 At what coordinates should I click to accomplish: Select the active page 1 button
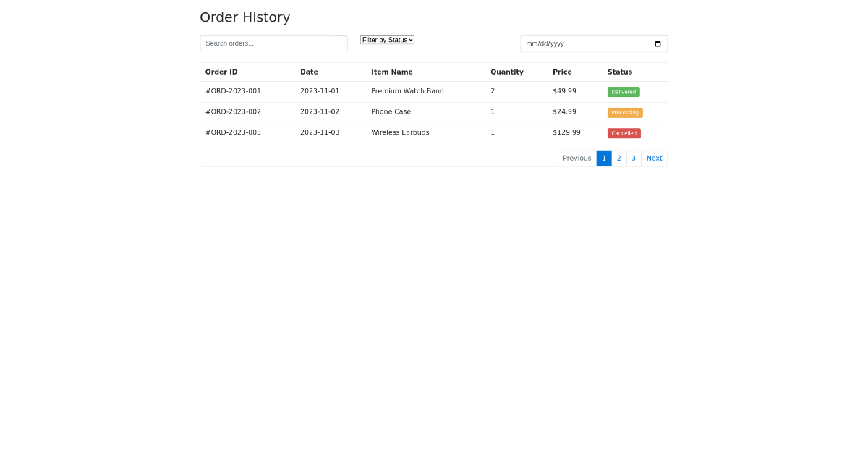(604, 158)
